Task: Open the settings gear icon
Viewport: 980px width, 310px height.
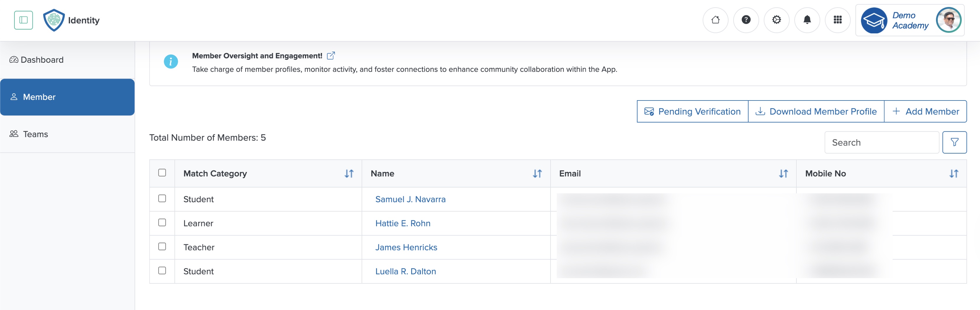Action: point(776,20)
